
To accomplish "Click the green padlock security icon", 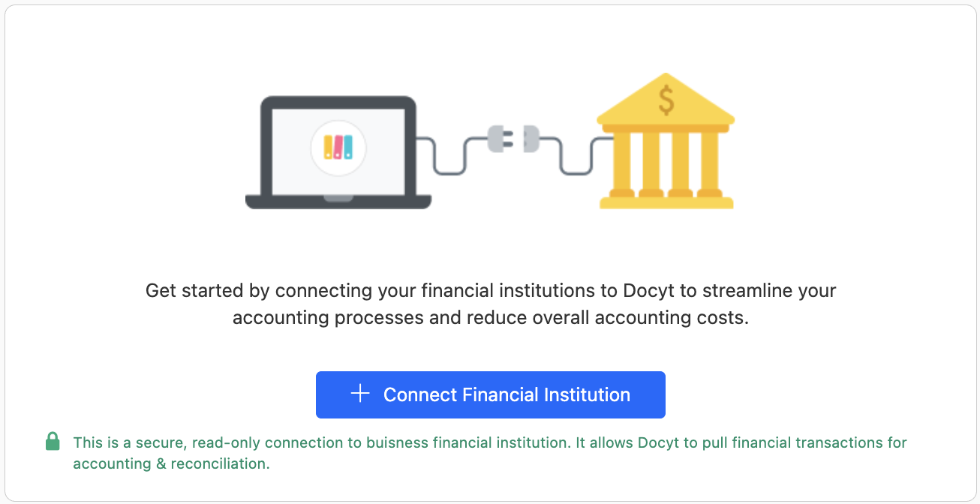I will (x=53, y=442).
